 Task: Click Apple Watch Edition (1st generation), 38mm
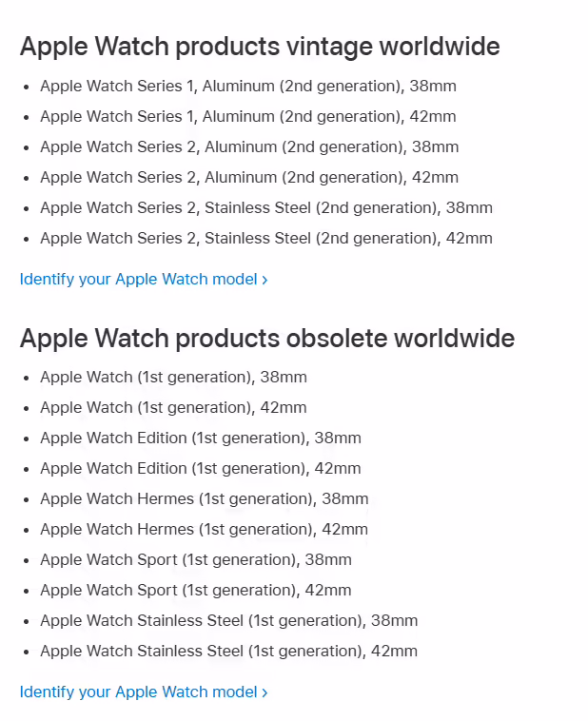coord(201,438)
